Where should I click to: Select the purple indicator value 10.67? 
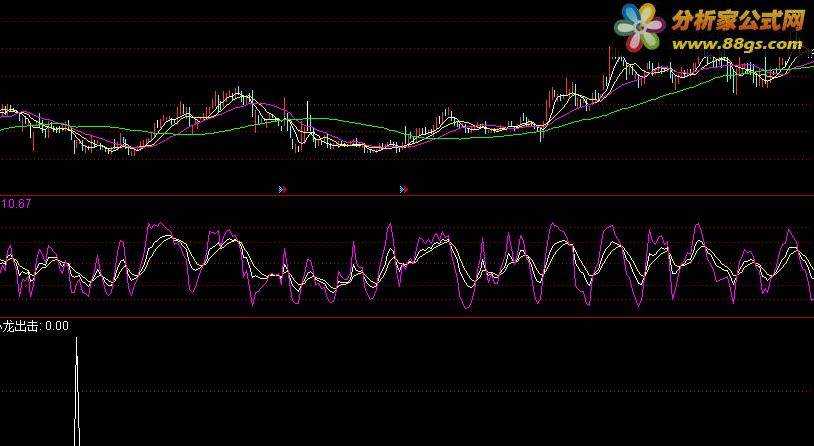pyautogui.click(x=16, y=204)
